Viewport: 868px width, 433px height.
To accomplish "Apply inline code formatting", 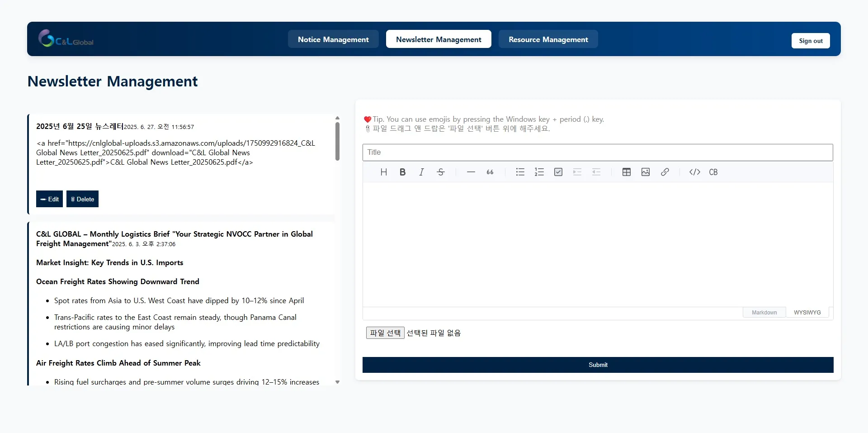I will 695,172.
